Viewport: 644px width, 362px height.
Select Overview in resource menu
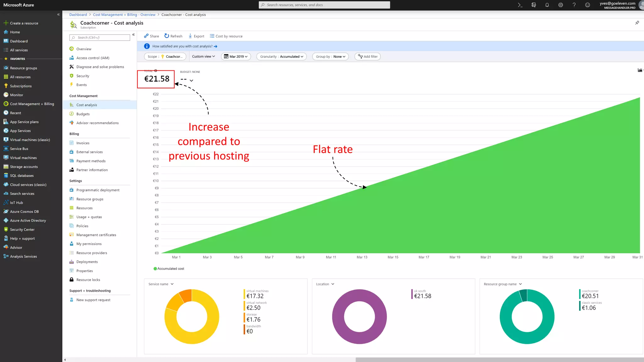(x=84, y=49)
